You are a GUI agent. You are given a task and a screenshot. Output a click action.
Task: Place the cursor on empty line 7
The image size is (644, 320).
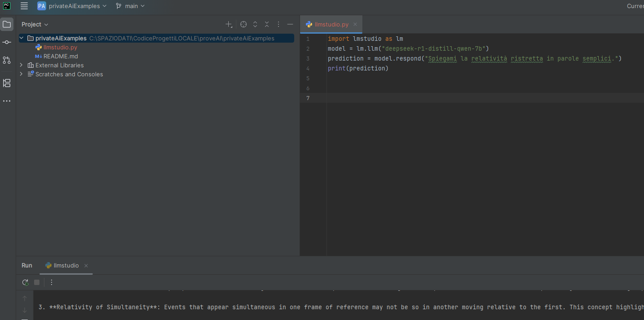point(486,98)
